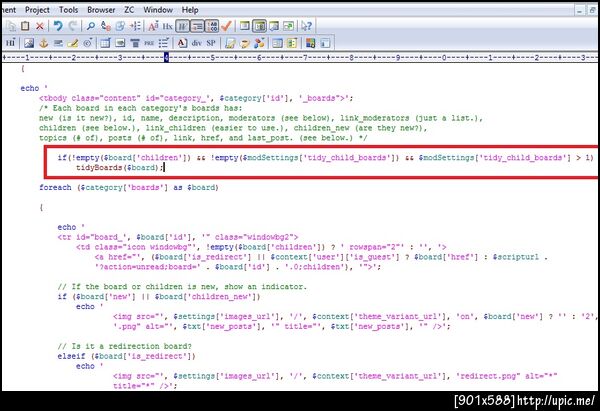Viewport: 600px width, 411px height.
Task: Open the Window menu
Action: tap(158, 10)
